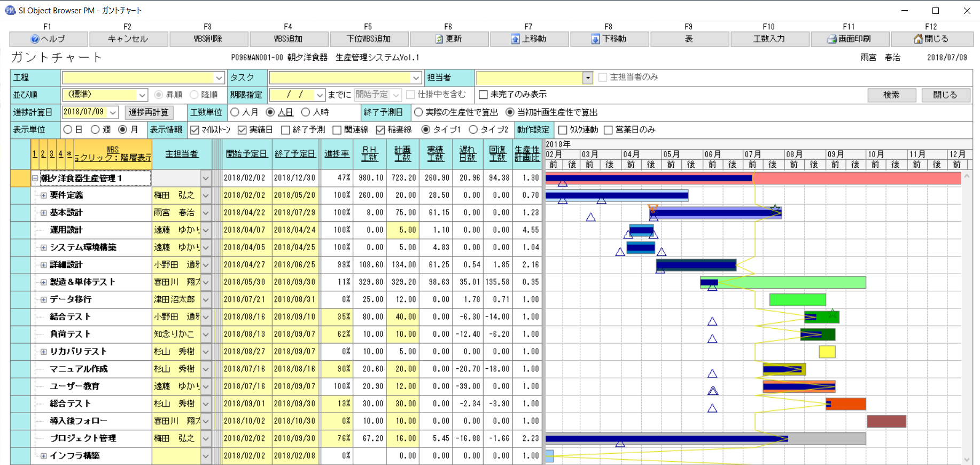Click the bright green データ移行 Gantt bar

[798, 299]
